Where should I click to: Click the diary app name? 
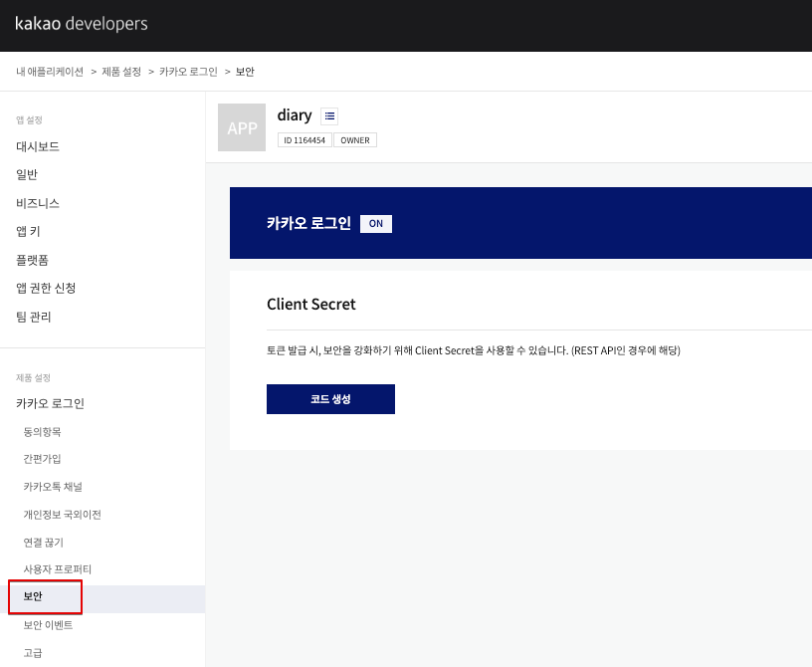(x=295, y=115)
